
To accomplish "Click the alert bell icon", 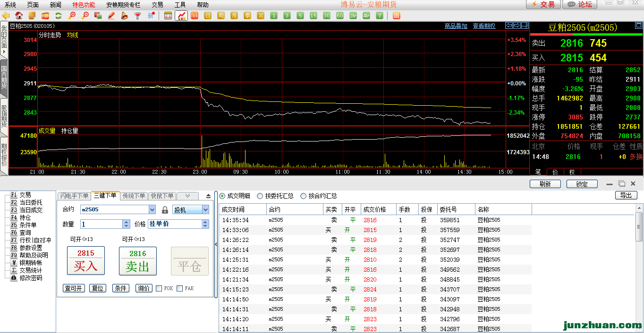I will 125,16.
